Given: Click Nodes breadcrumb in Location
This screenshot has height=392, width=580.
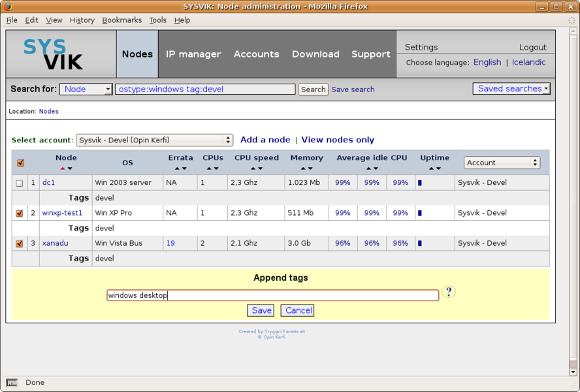Looking at the screenshot, I should 49,111.
